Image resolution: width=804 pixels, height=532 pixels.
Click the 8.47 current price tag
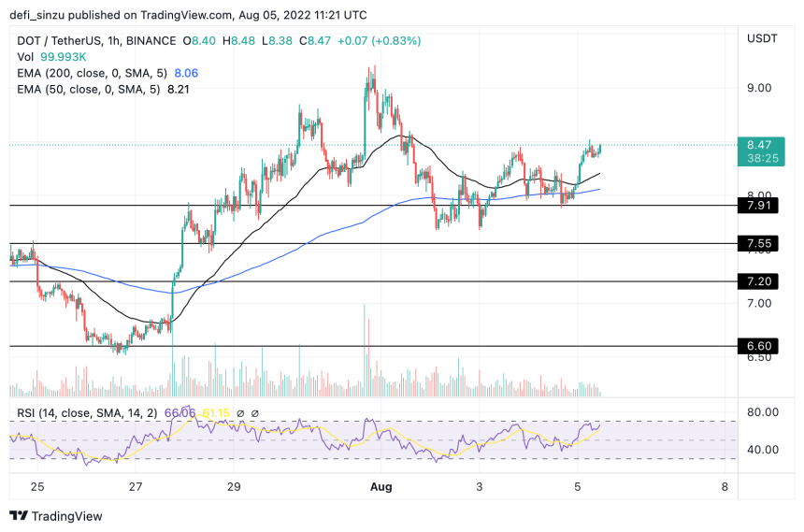[758, 145]
